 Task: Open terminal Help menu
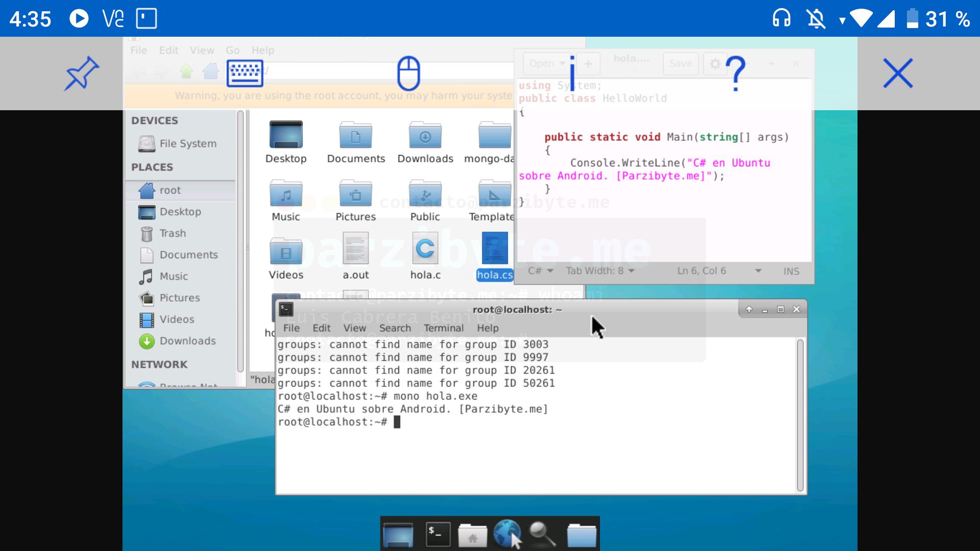click(487, 328)
